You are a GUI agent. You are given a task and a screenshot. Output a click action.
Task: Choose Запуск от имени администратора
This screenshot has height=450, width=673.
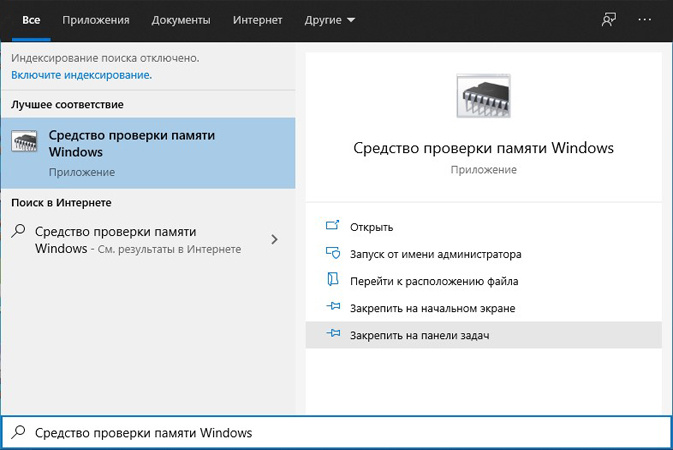coord(483,254)
